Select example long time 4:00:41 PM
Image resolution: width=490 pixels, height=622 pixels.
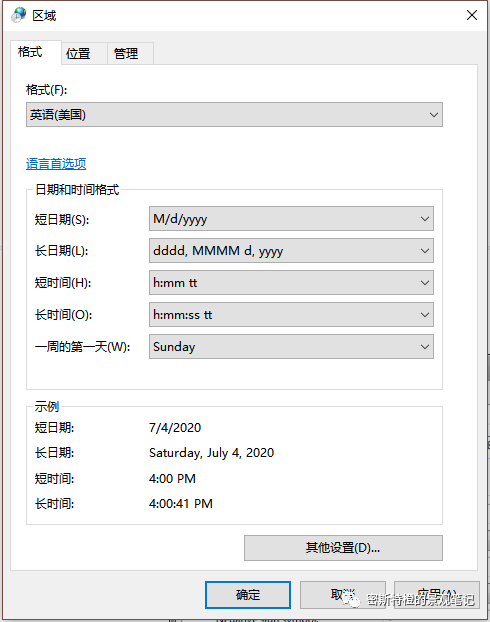click(x=181, y=504)
